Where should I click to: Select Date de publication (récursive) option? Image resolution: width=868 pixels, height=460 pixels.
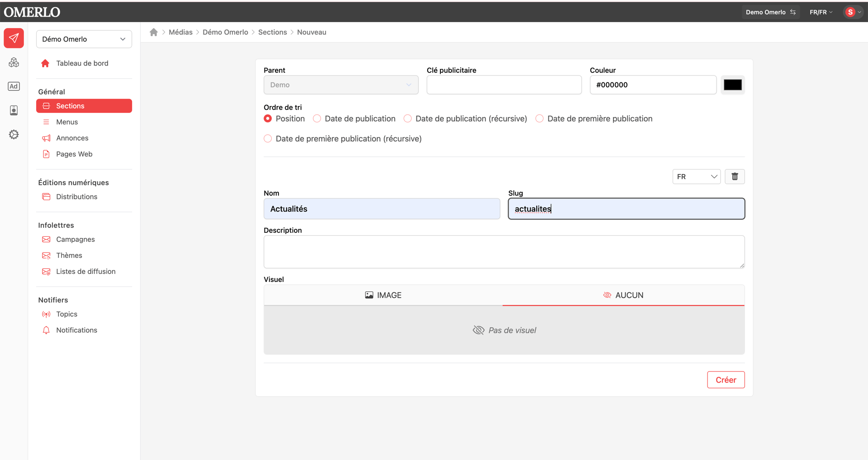408,118
